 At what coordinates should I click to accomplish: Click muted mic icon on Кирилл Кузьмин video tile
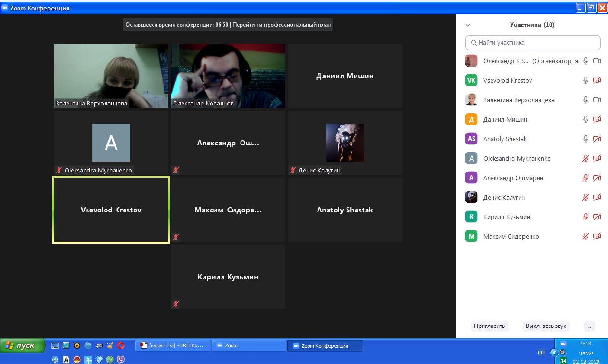(176, 304)
